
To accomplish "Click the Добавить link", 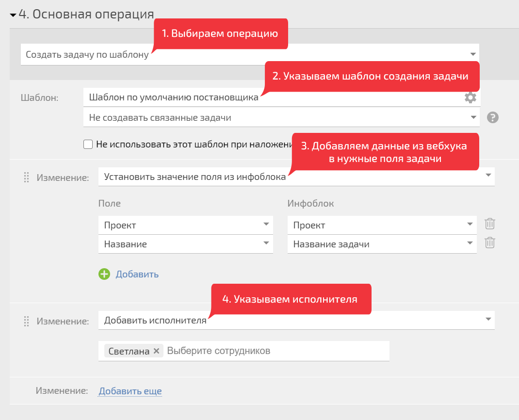I will [137, 274].
